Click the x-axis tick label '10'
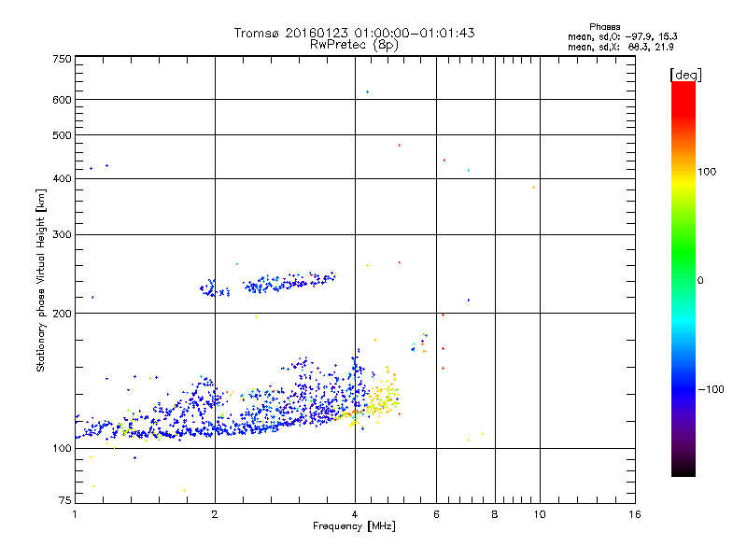Screen dimensions: 747x560 tap(540, 514)
